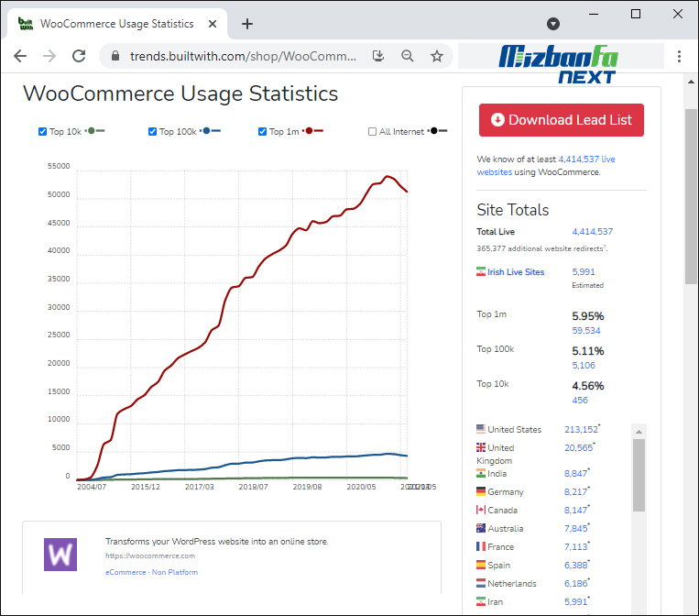The height and width of the screenshot is (616, 699).
Task: Click the Top 1m count 59,534
Action: [x=586, y=331]
